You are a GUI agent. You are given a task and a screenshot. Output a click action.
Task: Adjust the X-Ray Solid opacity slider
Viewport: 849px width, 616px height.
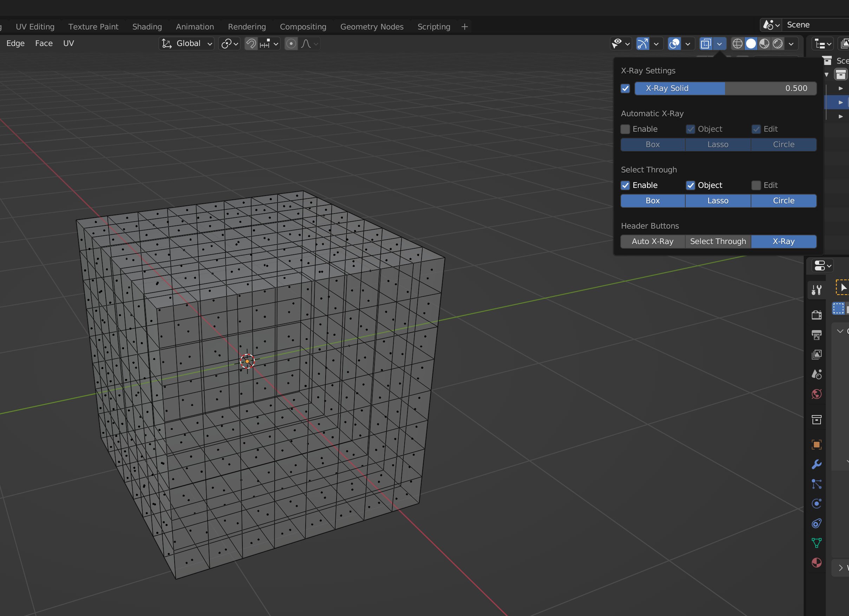coord(725,88)
